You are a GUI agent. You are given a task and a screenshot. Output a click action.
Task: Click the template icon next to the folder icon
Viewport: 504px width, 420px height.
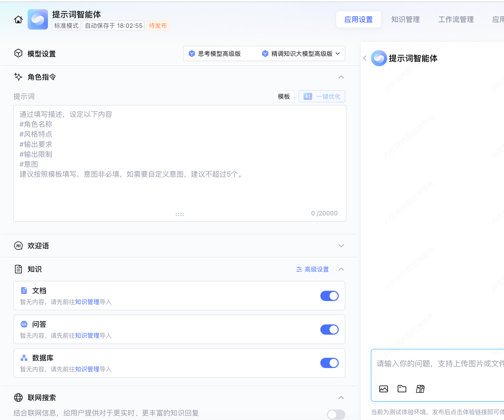pos(420,389)
